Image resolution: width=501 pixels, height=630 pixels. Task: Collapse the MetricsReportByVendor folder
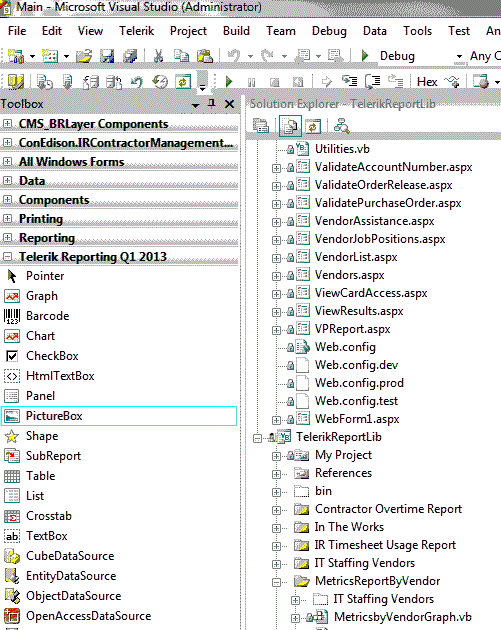[x=276, y=582]
